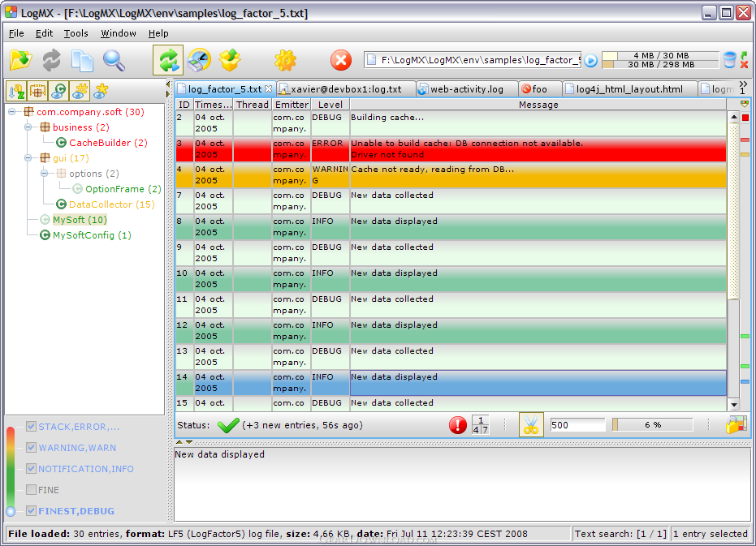This screenshot has width=756, height=546.
Task: Toggle the package view button above emitter tree
Action: click(37, 91)
